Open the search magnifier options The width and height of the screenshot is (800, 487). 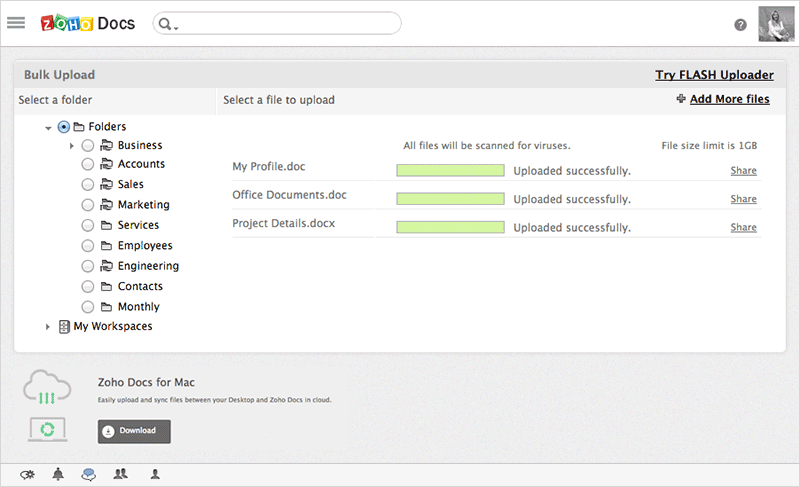167,24
